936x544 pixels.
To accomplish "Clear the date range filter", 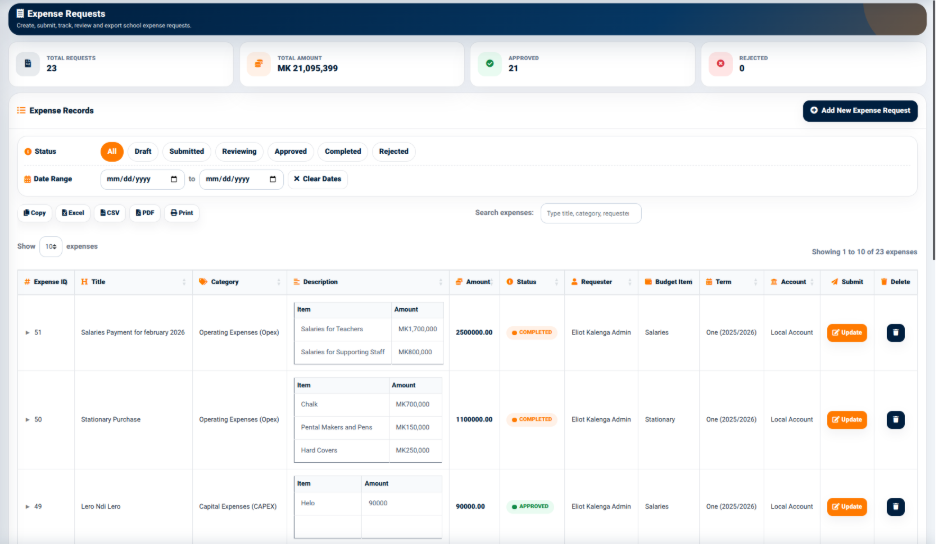I will pyautogui.click(x=318, y=179).
